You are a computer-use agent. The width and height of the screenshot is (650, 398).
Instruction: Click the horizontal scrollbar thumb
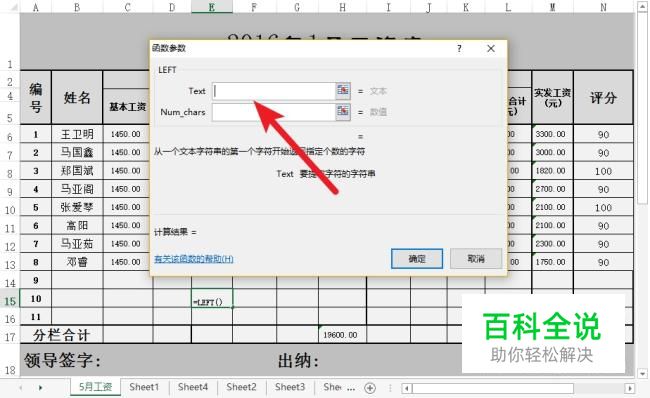click(x=493, y=388)
